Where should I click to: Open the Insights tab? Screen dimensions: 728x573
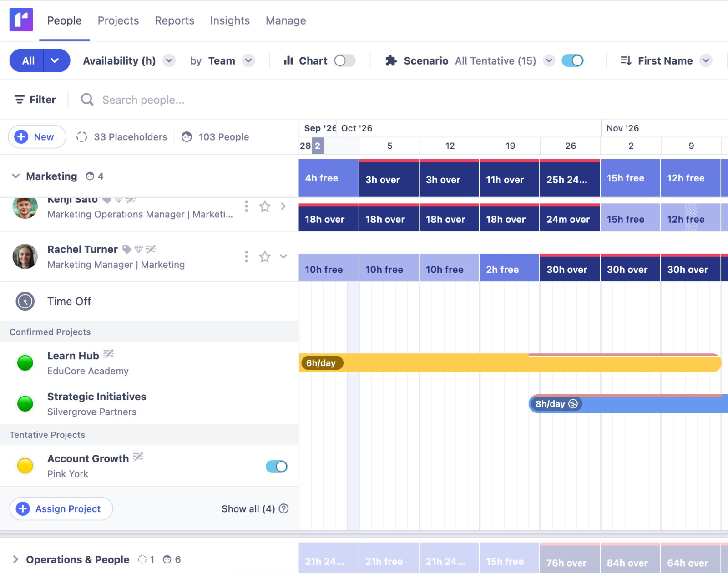(x=230, y=20)
